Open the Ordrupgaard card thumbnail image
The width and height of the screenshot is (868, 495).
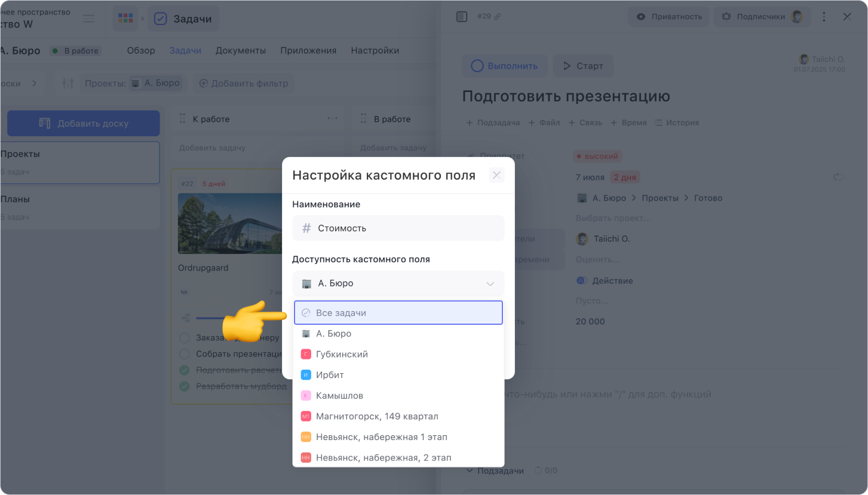click(x=231, y=223)
